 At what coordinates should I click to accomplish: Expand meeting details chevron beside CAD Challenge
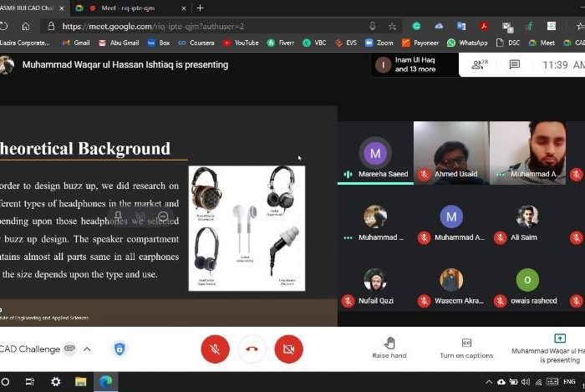coord(87,349)
